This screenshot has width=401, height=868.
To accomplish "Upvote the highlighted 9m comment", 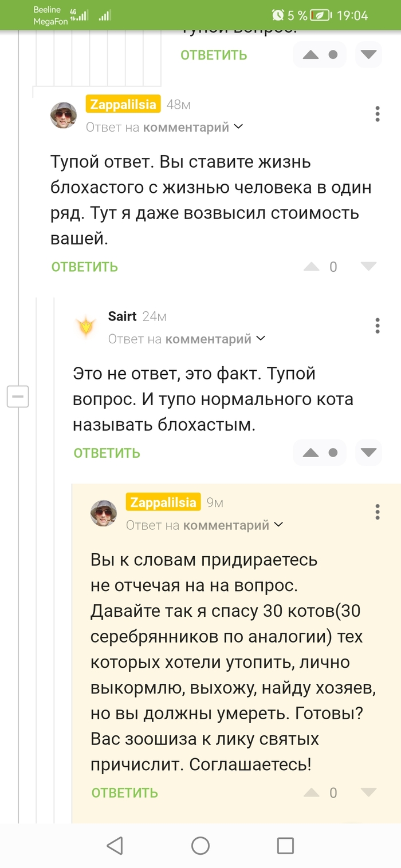I will [x=311, y=792].
